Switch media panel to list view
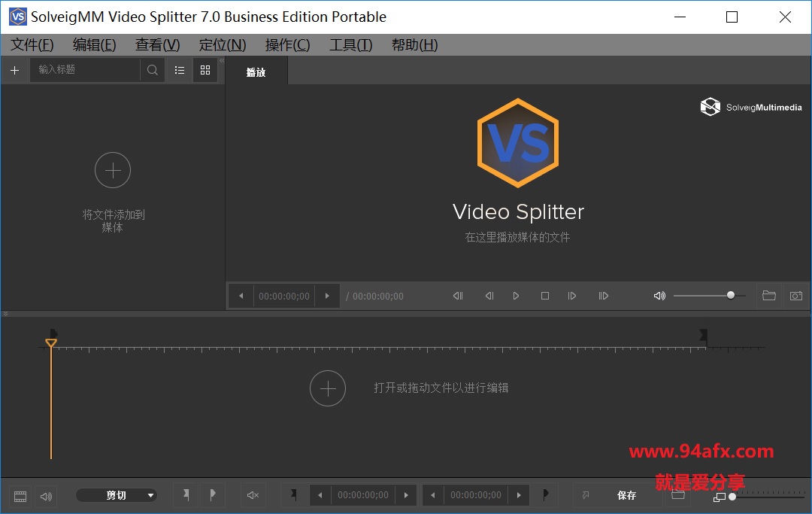Screen dimensions: 812x514 point(180,70)
